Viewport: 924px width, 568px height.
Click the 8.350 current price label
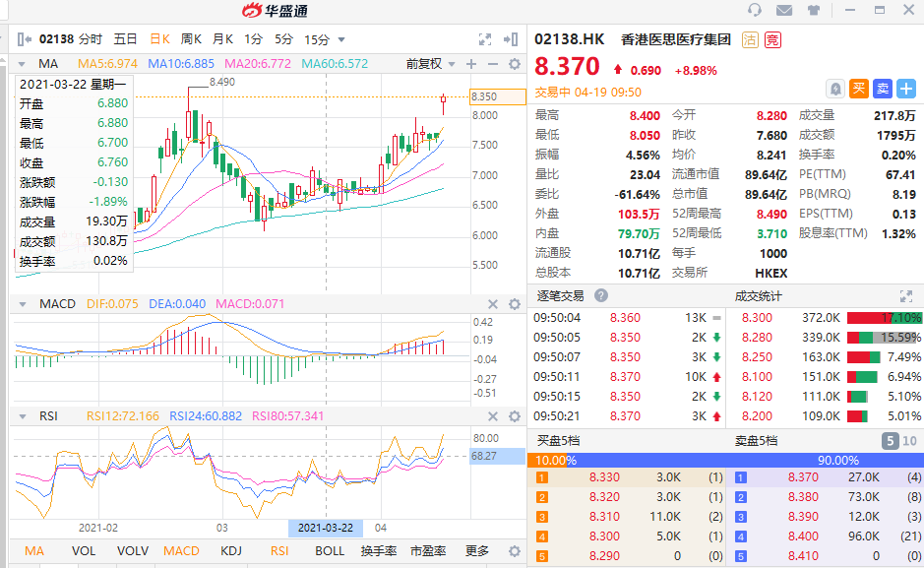click(497, 96)
